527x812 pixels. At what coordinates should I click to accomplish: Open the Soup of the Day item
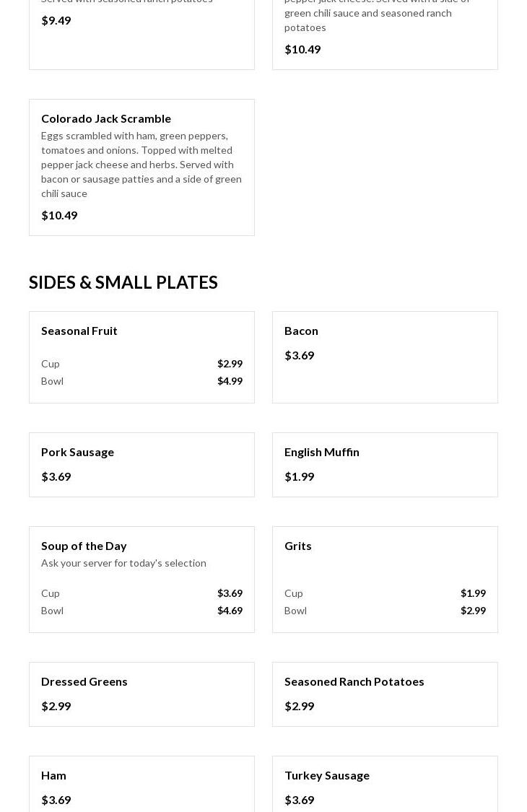84,546
